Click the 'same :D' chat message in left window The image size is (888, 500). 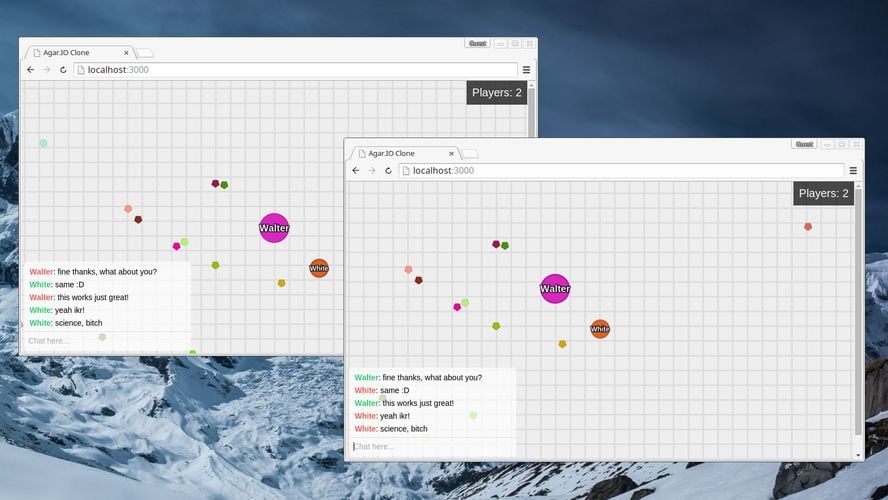coord(70,284)
